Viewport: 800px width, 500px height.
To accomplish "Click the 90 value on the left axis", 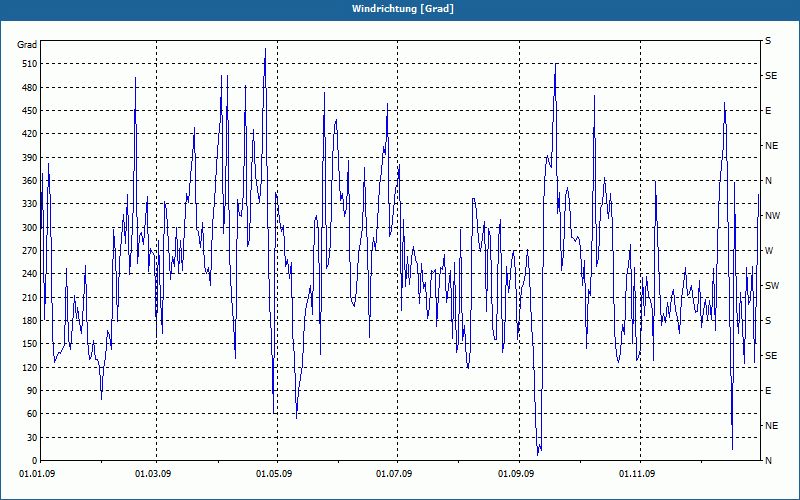I will [32, 391].
